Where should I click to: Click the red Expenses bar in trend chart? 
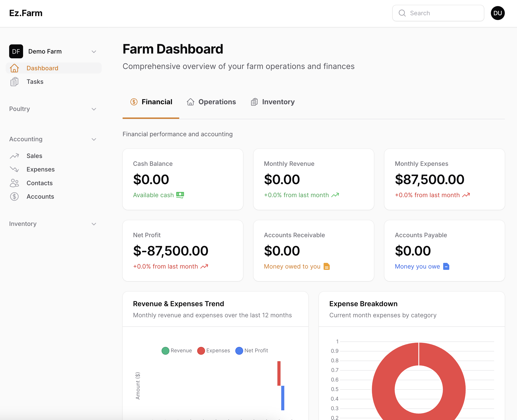pos(279,373)
